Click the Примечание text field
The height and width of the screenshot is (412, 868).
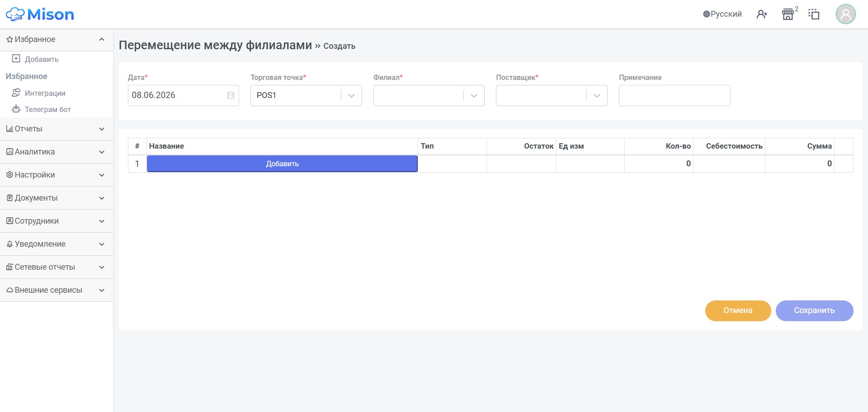675,95
